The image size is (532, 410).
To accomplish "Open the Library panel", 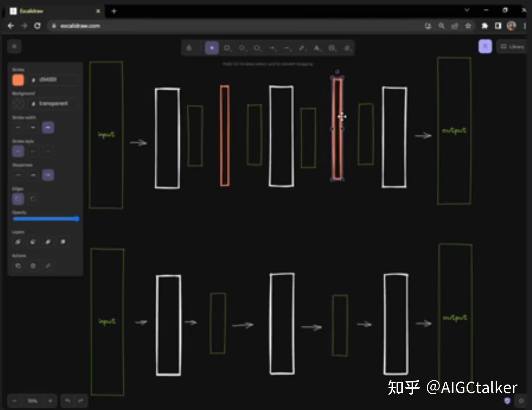I will click(512, 46).
